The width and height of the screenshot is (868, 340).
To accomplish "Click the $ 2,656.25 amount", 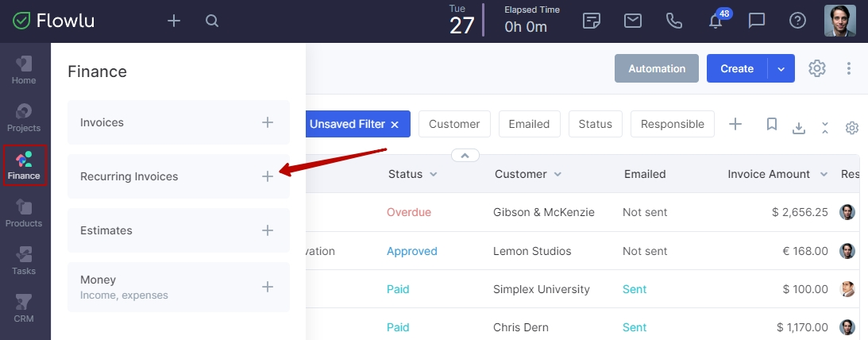I will [x=800, y=212].
